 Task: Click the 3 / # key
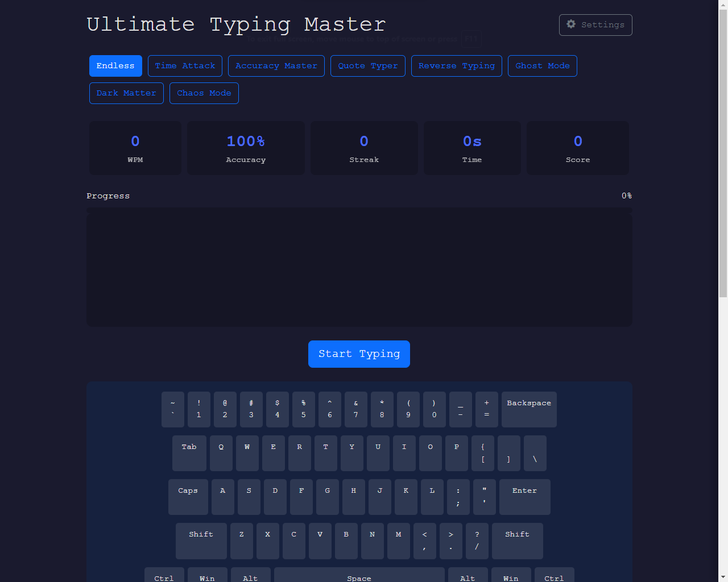pyautogui.click(x=251, y=409)
